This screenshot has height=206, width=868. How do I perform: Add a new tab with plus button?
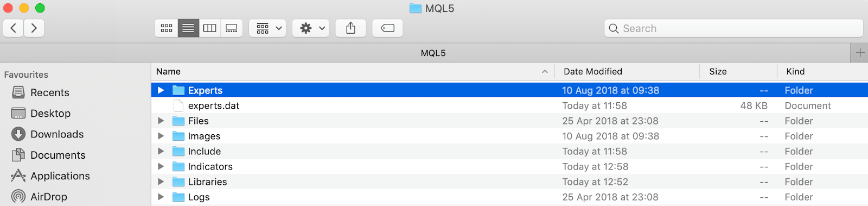pos(859,53)
